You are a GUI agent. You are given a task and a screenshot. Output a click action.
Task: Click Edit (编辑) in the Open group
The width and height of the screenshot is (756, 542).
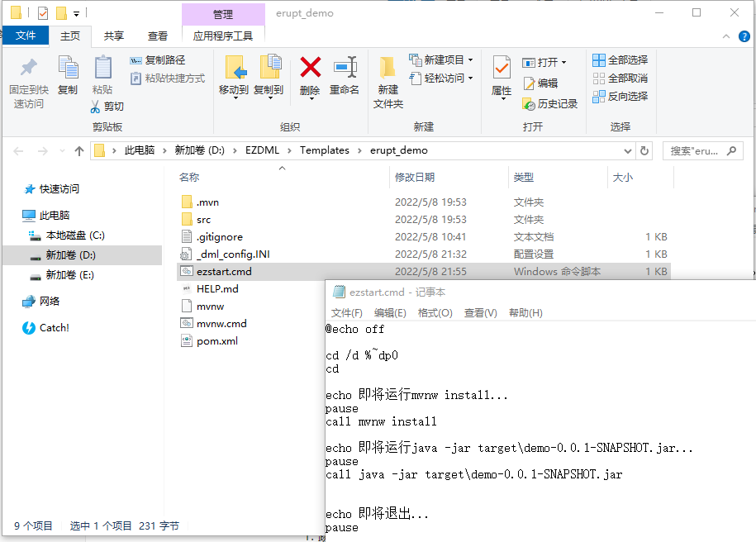click(x=540, y=83)
